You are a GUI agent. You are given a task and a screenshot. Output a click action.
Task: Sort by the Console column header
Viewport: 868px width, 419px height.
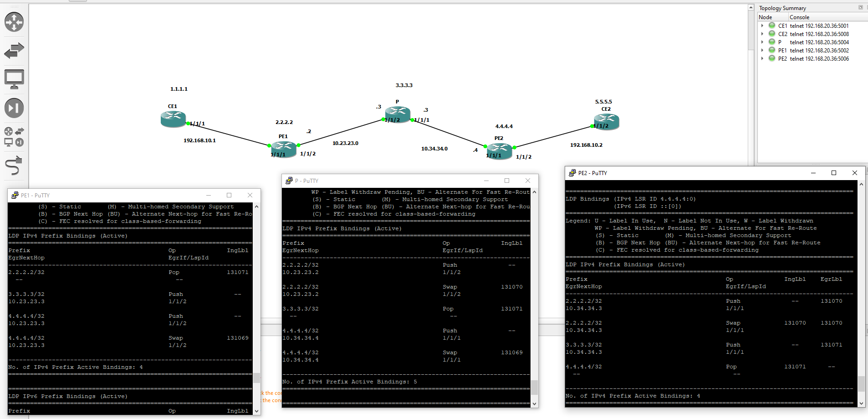pos(827,17)
